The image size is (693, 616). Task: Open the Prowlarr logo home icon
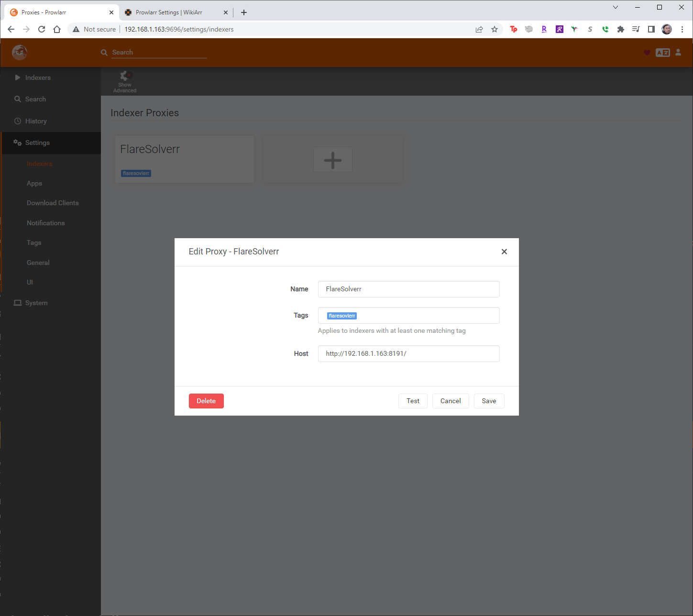(19, 53)
